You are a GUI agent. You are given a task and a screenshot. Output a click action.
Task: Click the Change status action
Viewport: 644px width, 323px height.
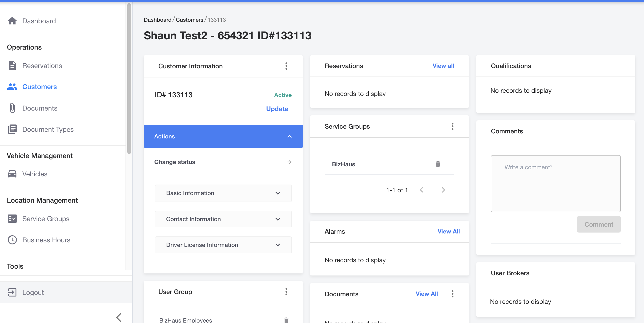[x=223, y=162]
